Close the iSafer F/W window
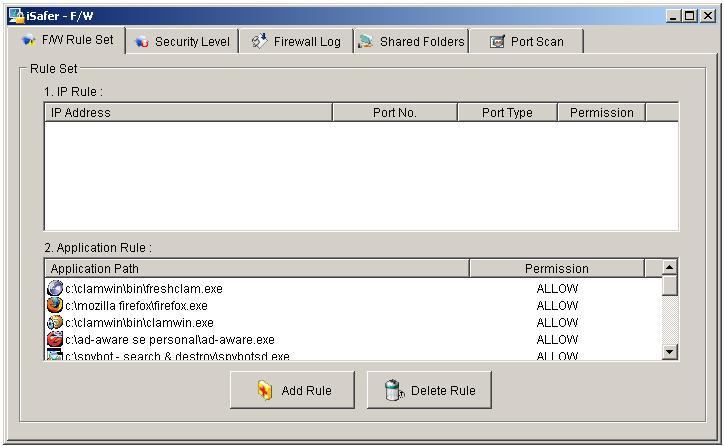 (x=707, y=16)
